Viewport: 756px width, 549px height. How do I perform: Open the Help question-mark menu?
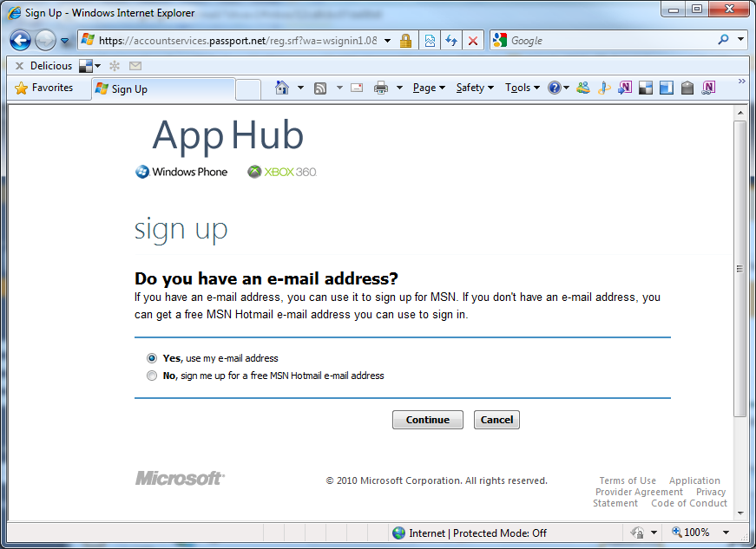pos(558,88)
